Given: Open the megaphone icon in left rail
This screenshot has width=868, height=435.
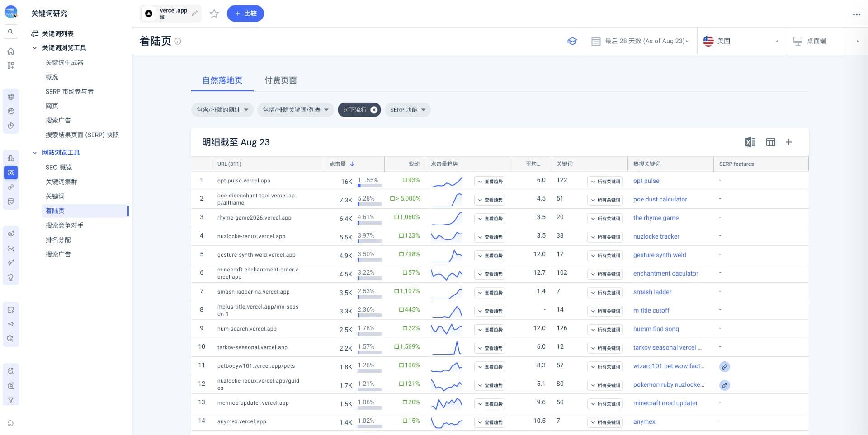Looking at the screenshot, I should (x=11, y=324).
